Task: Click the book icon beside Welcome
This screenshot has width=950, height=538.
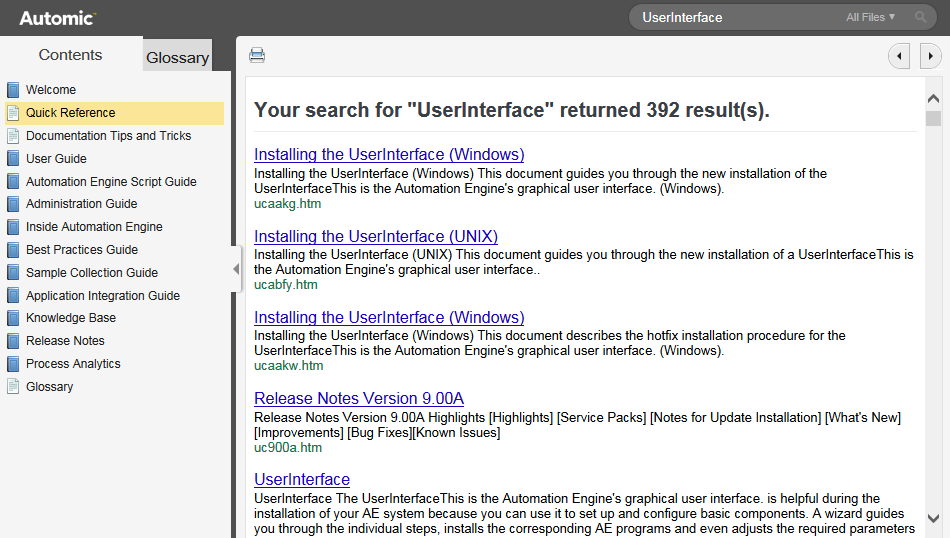Action: (x=13, y=90)
